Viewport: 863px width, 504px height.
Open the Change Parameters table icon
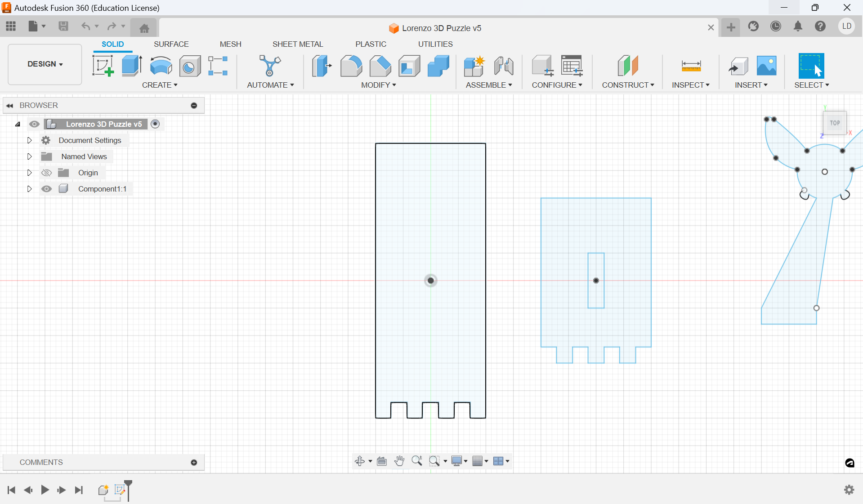point(572,66)
